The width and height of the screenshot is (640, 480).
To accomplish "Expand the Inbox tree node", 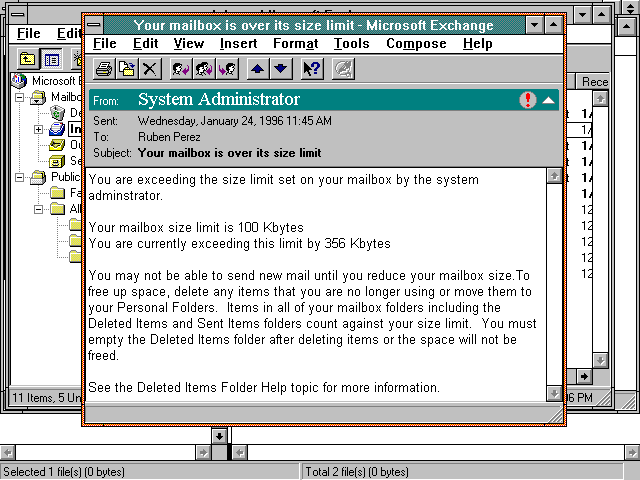I will click(x=38, y=129).
